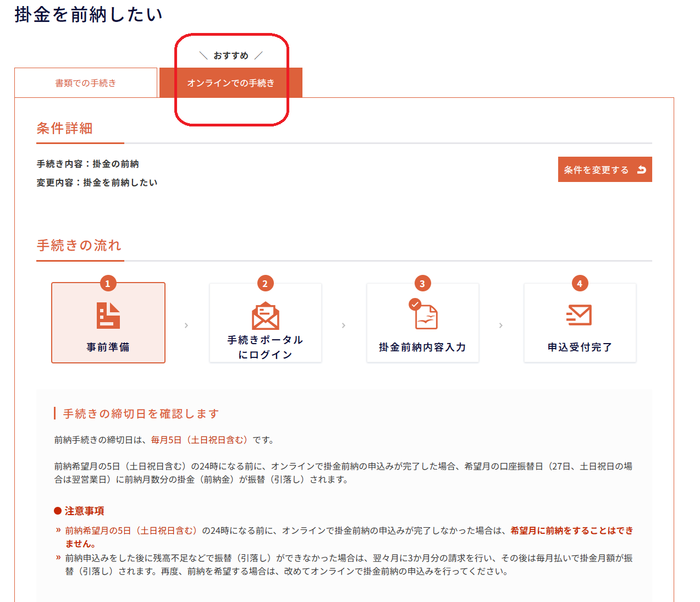Click the chevron between steps 1 and 2

[186, 325]
